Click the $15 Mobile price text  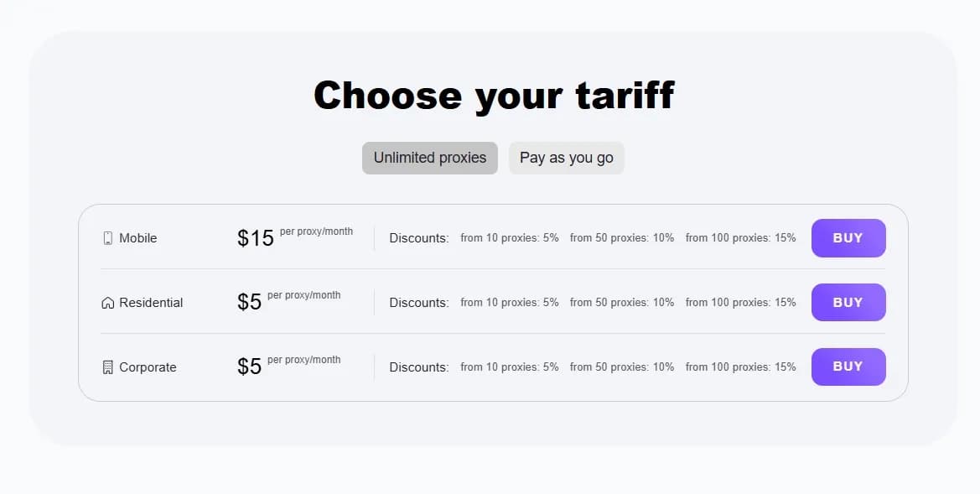click(x=255, y=238)
